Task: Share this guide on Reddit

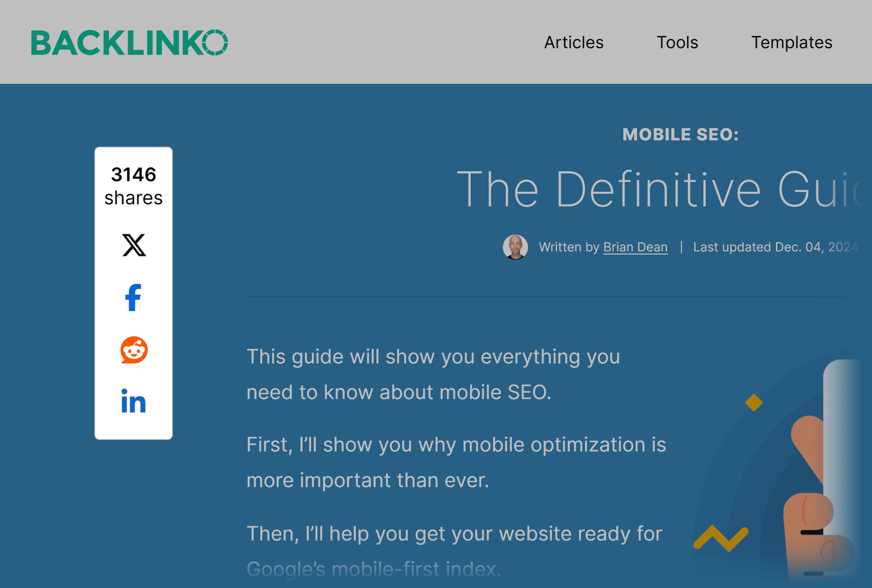Action: click(134, 350)
